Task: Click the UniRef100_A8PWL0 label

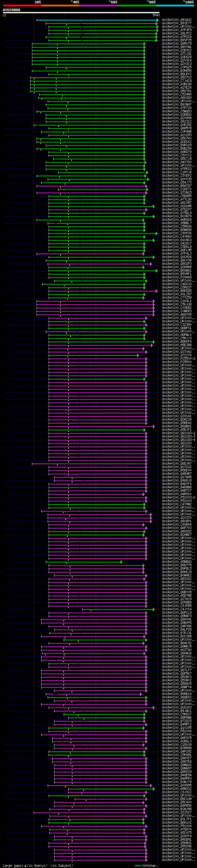Action: click(176, 335)
